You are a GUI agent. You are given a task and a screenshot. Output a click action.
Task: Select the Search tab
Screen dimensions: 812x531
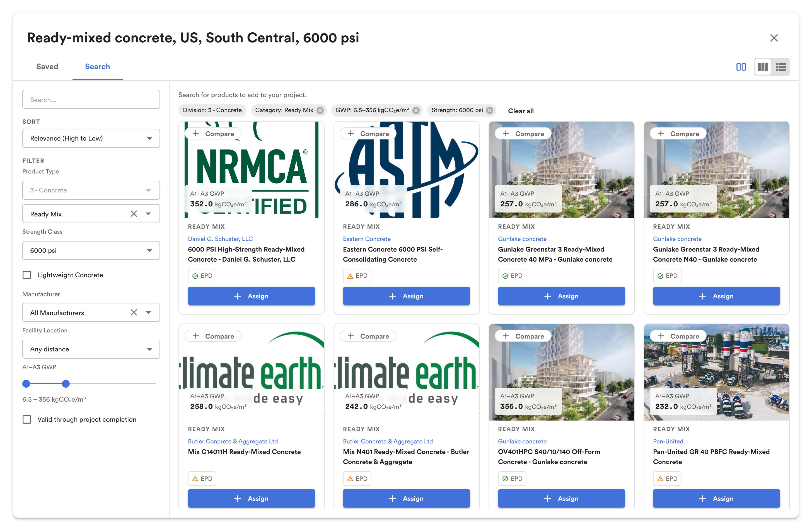(98, 67)
